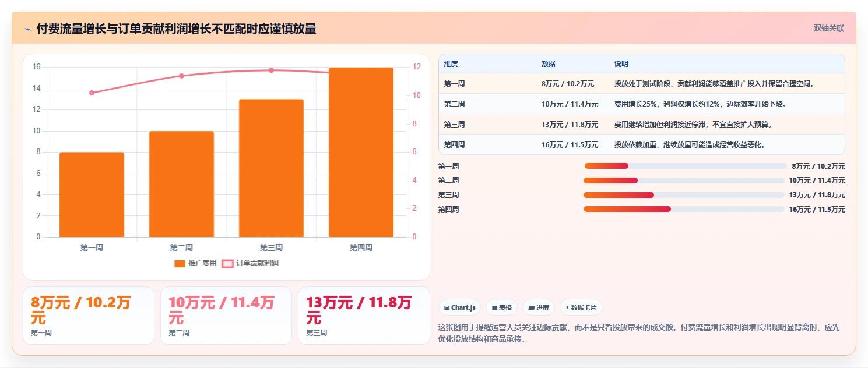Select the 第四周 cell in table
868x368 pixels.
[454, 145]
